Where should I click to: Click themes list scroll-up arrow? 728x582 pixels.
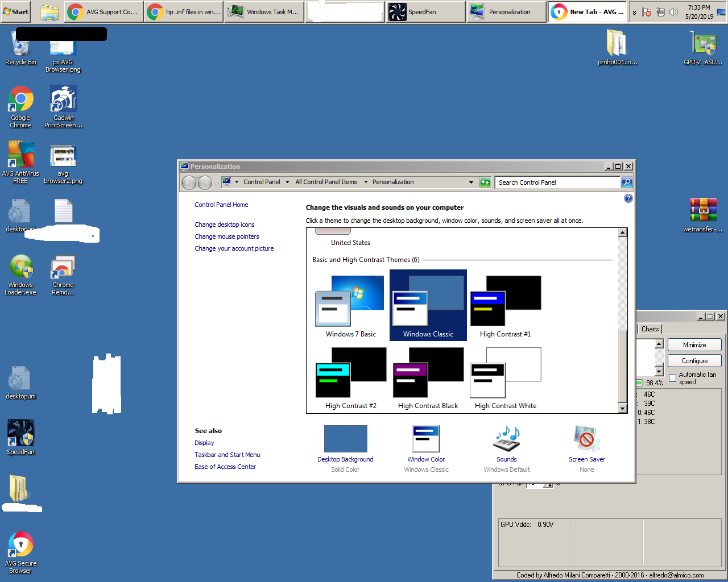[623, 232]
